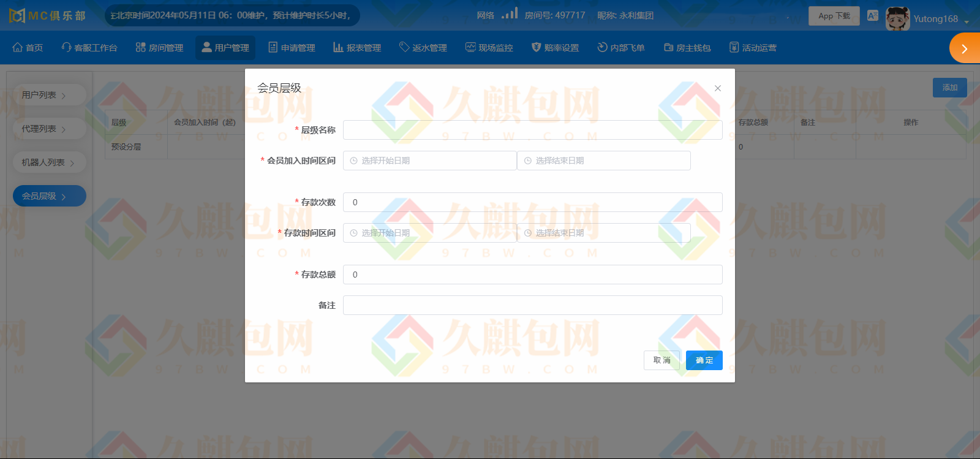
Task: Open the 首页 home menu
Action: (x=28, y=48)
